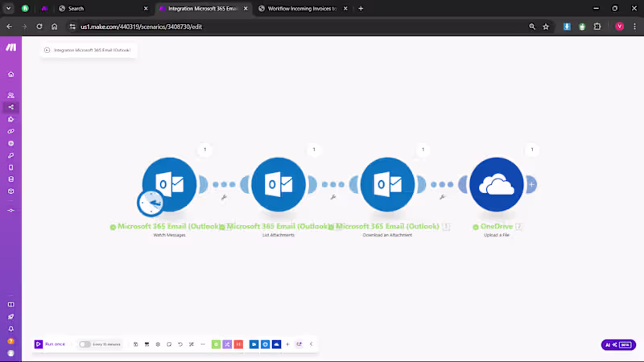
Task: Click the red text parser tool button
Action: pos(238,344)
